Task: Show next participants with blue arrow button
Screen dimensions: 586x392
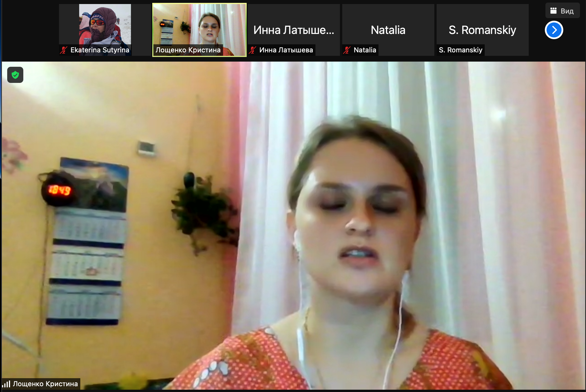Action: [554, 30]
